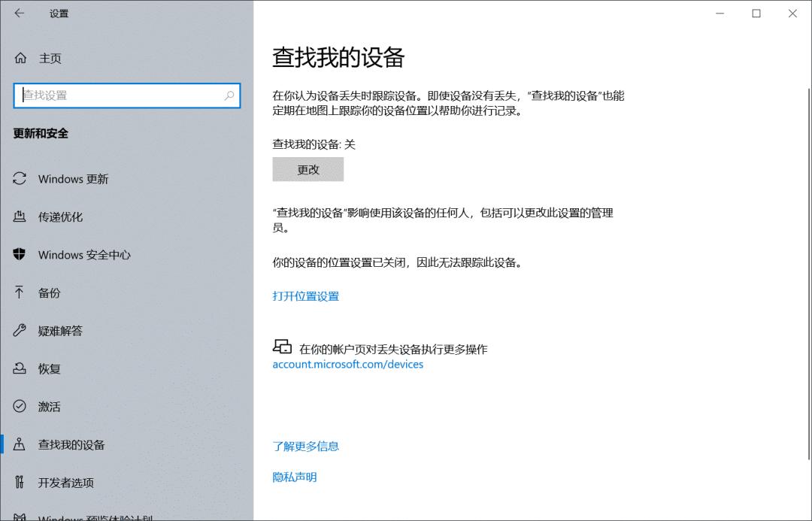View 隐私声明 privacy statement

[x=293, y=477]
